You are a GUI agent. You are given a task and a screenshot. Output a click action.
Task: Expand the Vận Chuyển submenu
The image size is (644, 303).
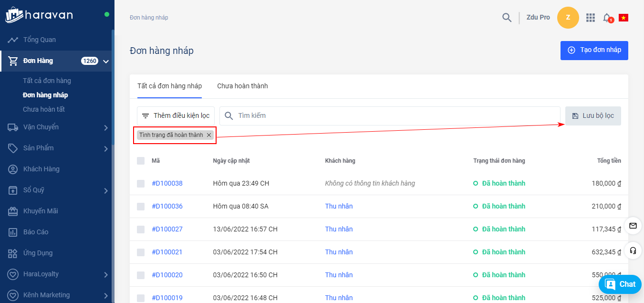[x=106, y=127]
